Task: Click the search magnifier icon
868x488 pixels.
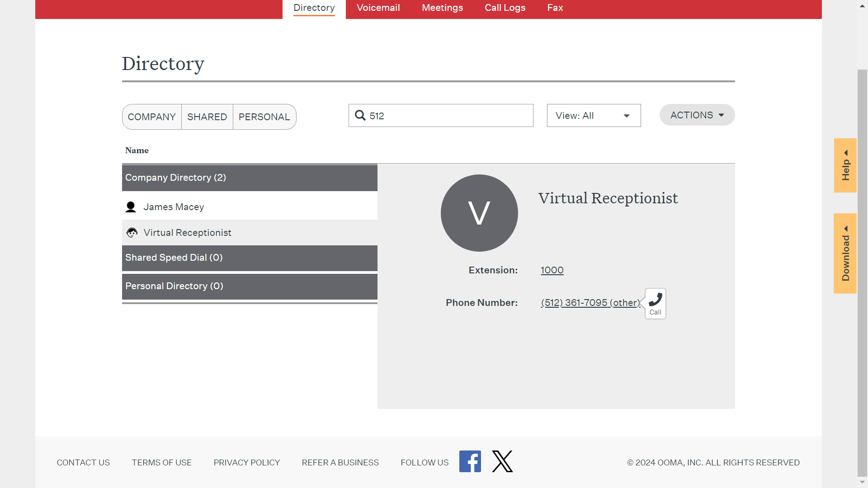Action: tap(360, 116)
